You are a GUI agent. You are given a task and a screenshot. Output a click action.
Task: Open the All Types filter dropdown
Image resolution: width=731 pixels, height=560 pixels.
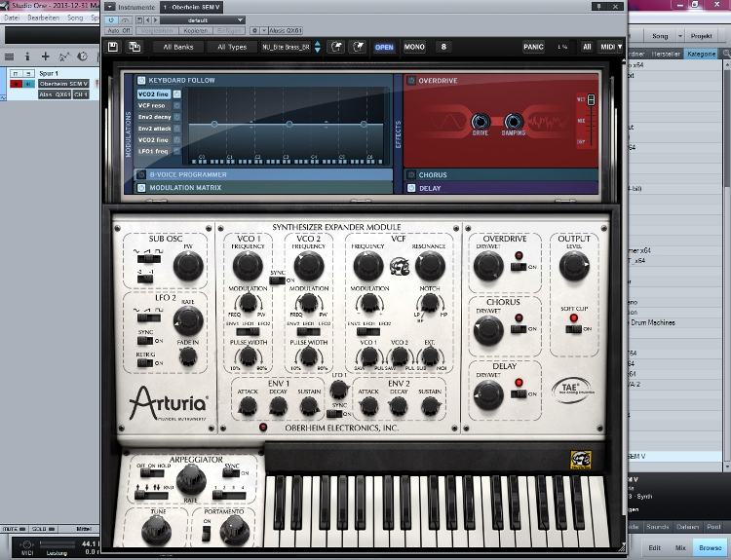click(x=232, y=47)
